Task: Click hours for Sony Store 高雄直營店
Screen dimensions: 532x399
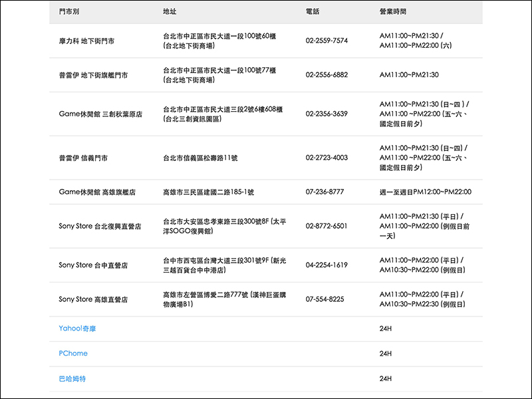Action: [x=422, y=300]
